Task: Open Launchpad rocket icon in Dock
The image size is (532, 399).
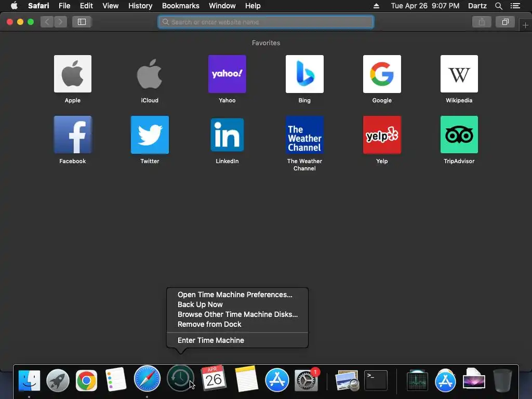Action: tap(58, 380)
